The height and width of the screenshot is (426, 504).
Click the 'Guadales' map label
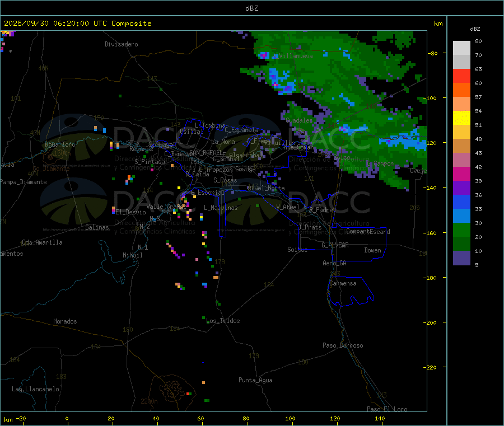pyautogui.click(x=299, y=120)
